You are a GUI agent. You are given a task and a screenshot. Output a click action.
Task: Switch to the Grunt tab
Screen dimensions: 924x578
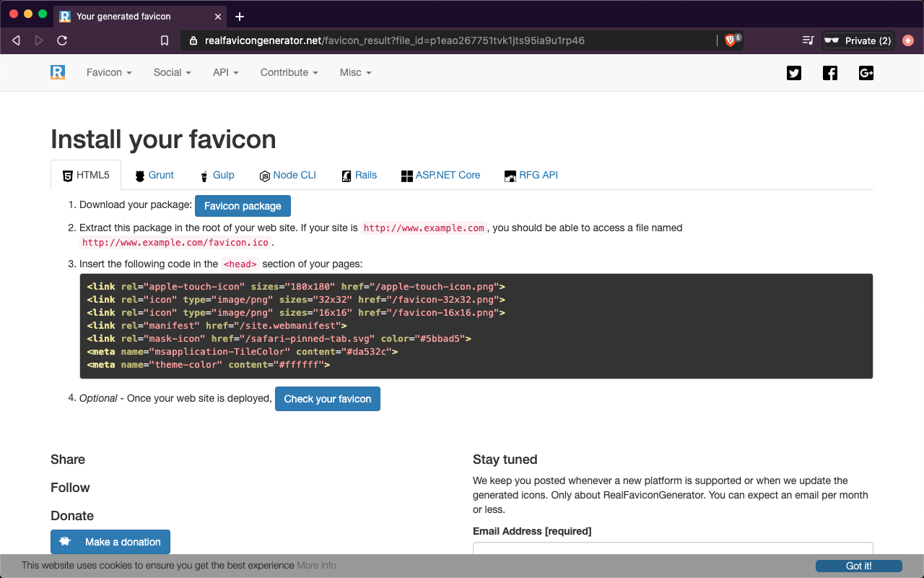pos(154,175)
